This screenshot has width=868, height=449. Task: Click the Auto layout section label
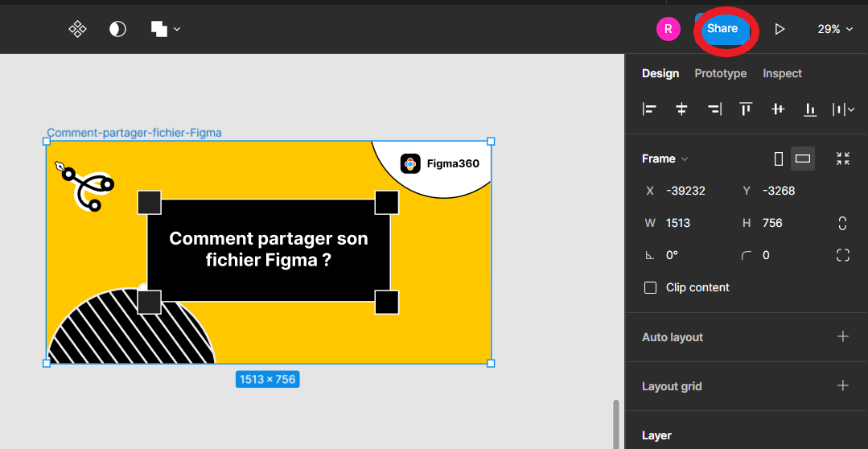click(673, 337)
